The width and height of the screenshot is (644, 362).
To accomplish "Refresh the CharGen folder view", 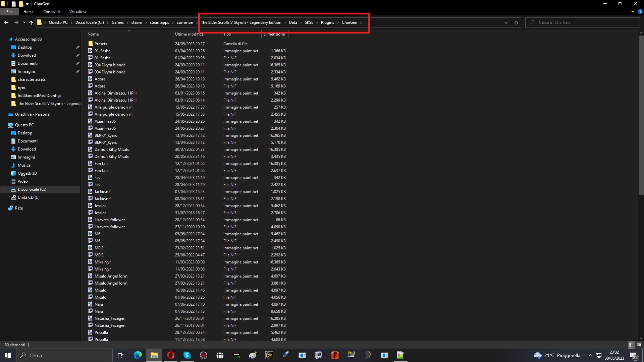I will 516,22.
